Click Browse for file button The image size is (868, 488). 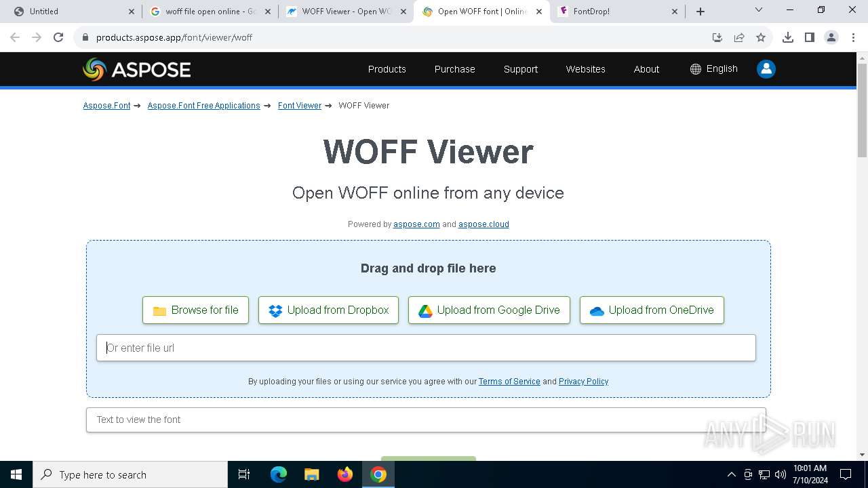[195, 310]
